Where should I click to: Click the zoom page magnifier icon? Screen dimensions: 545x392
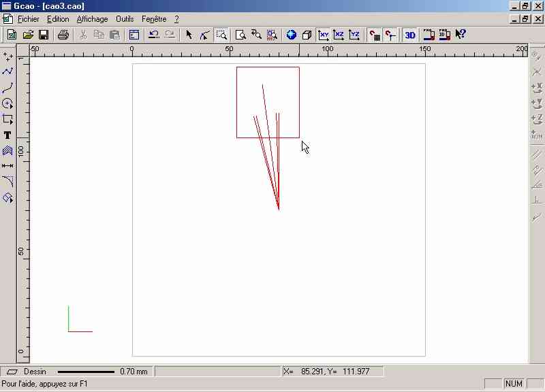pos(240,35)
